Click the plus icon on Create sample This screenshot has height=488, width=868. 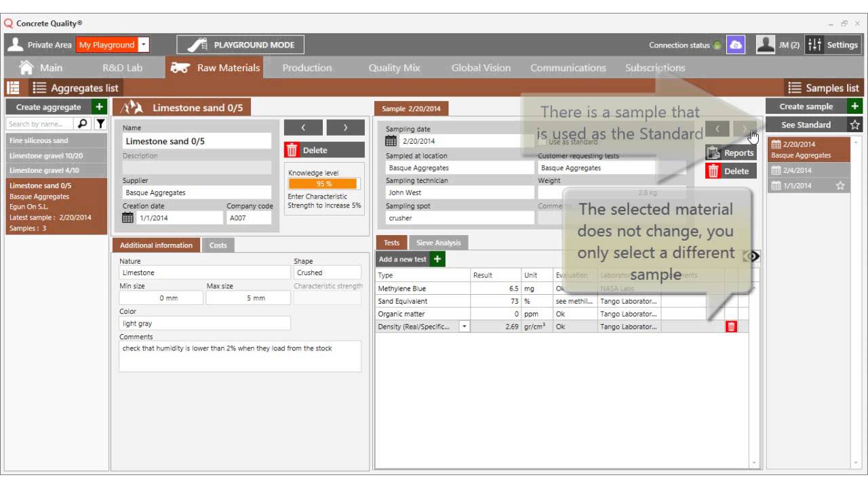pos(854,106)
